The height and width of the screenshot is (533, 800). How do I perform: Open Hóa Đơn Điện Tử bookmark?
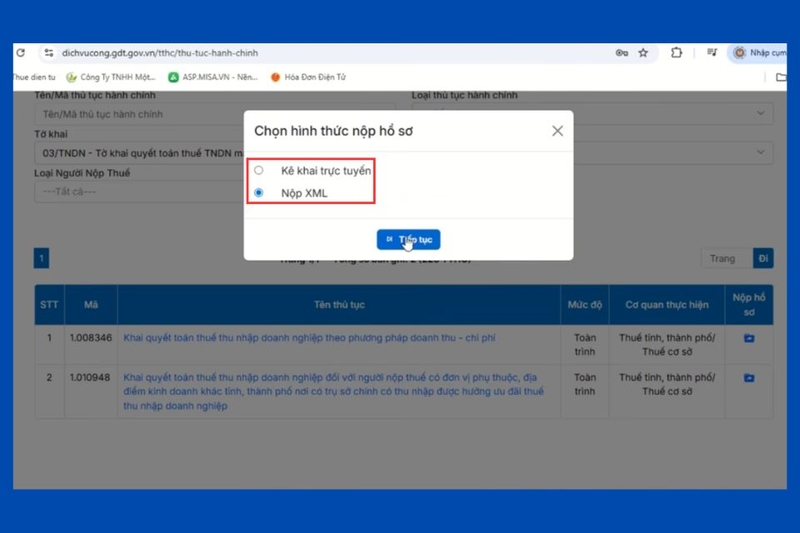(309, 77)
